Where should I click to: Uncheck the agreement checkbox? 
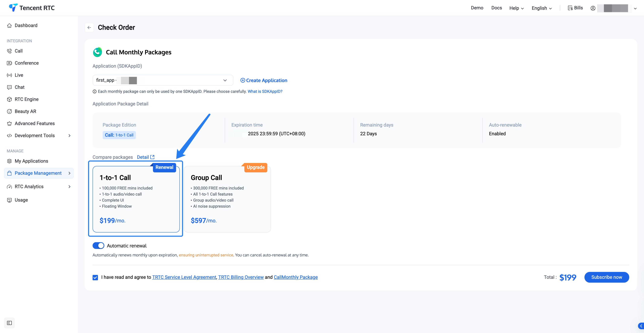click(x=95, y=277)
